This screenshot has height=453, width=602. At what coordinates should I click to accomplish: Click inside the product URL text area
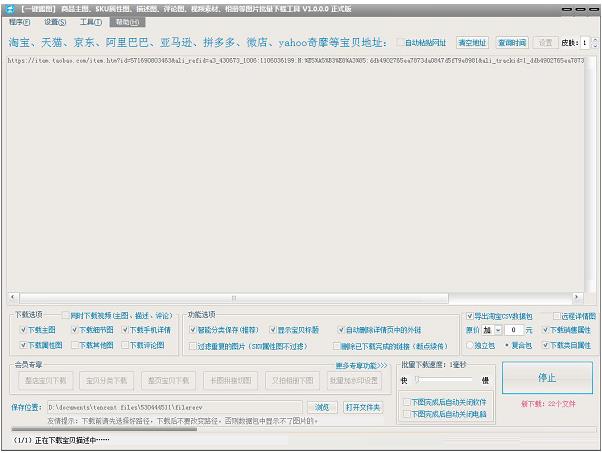pos(300,170)
